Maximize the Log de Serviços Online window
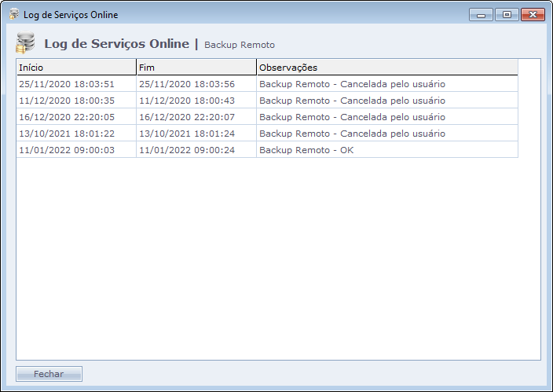The height and width of the screenshot is (392, 553). coord(507,14)
